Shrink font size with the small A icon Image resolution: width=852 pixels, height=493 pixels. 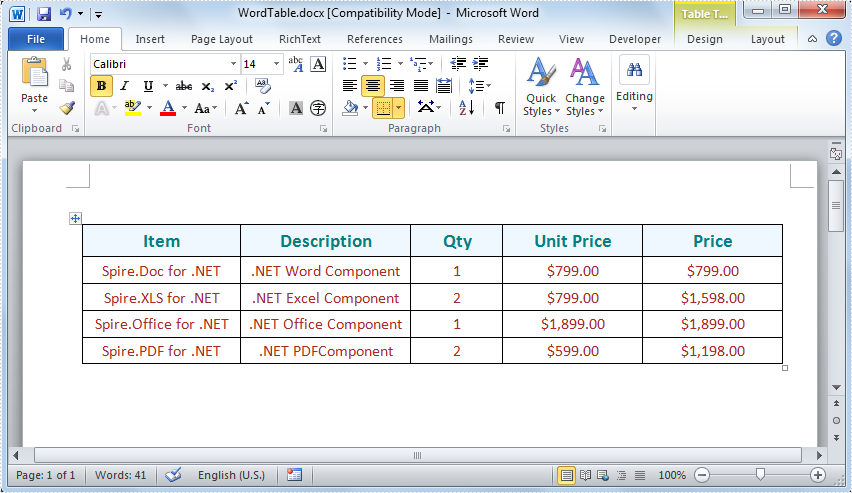pyautogui.click(x=264, y=108)
